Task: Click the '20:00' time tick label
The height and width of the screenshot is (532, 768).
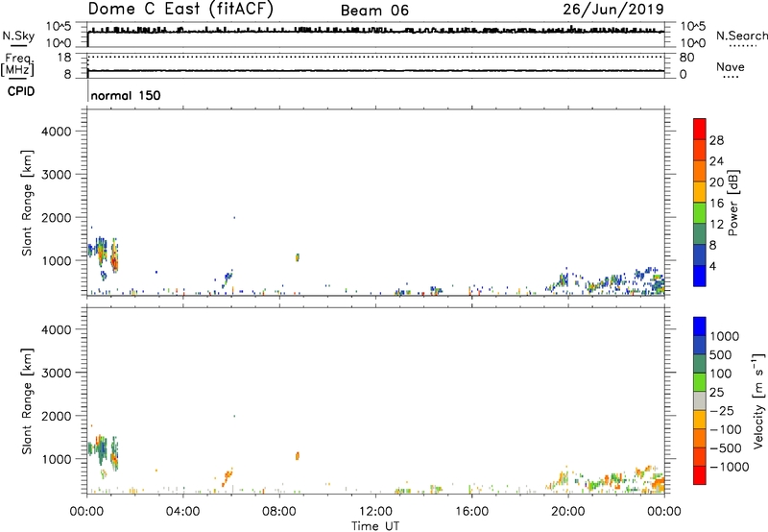Action: [x=568, y=512]
